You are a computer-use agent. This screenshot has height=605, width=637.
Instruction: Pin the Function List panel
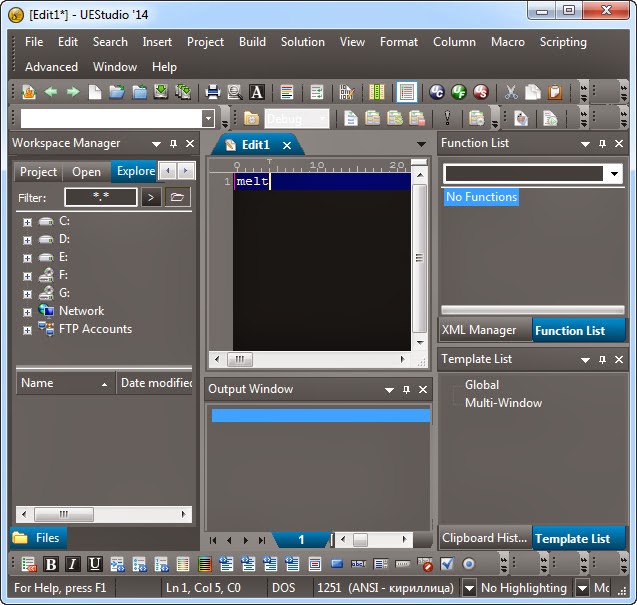coord(602,143)
